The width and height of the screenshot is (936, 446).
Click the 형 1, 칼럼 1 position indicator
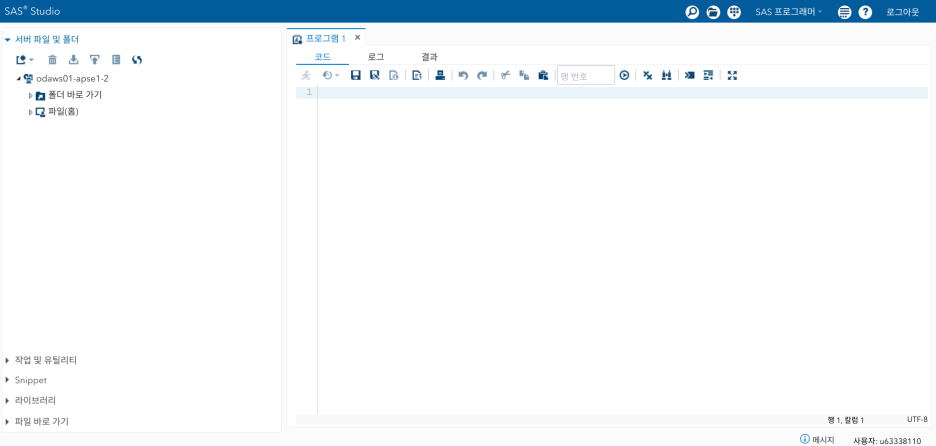[x=846, y=420]
